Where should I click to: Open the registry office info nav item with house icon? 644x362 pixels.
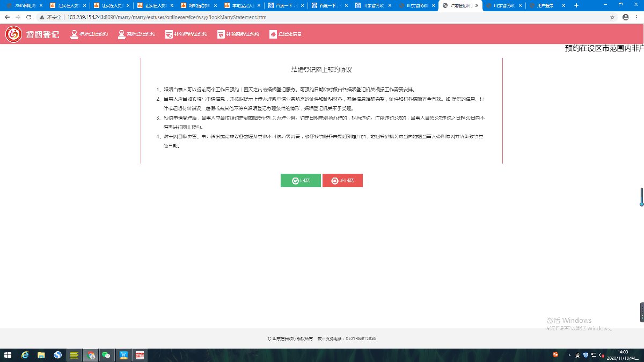286,34
